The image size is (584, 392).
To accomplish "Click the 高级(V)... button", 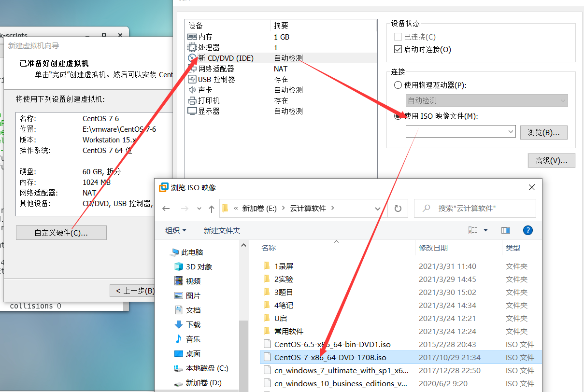I will (552, 160).
